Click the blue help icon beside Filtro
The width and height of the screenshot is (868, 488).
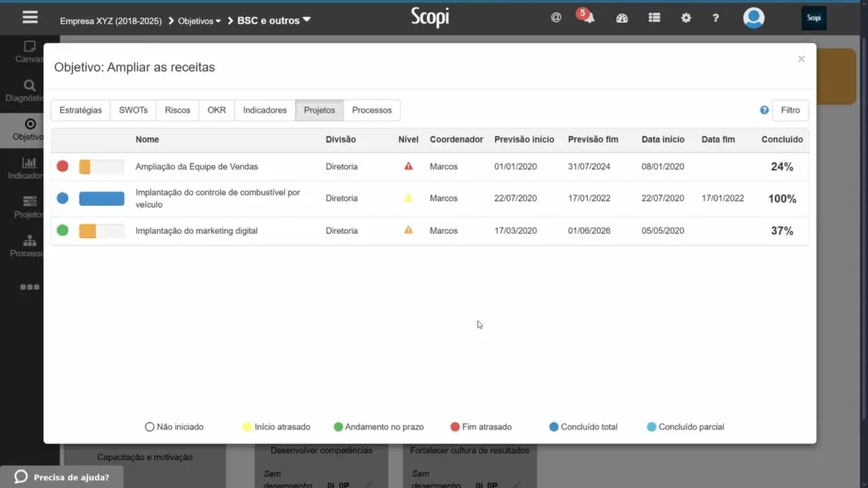764,110
